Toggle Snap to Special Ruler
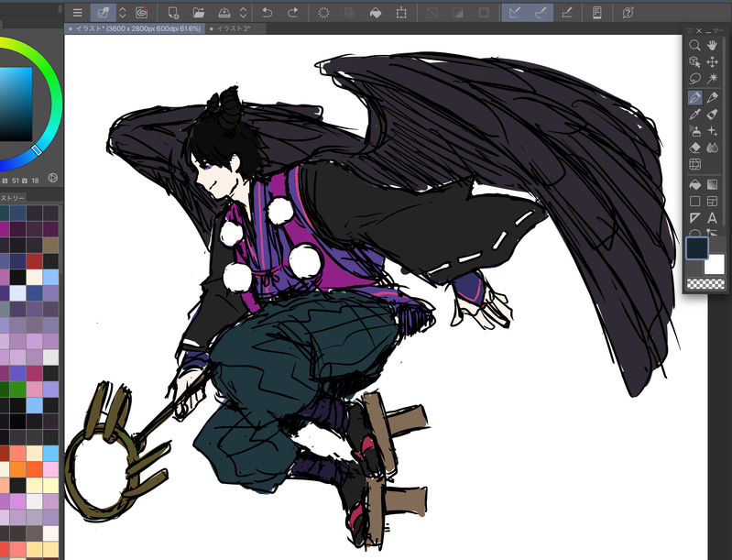 [x=541, y=13]
